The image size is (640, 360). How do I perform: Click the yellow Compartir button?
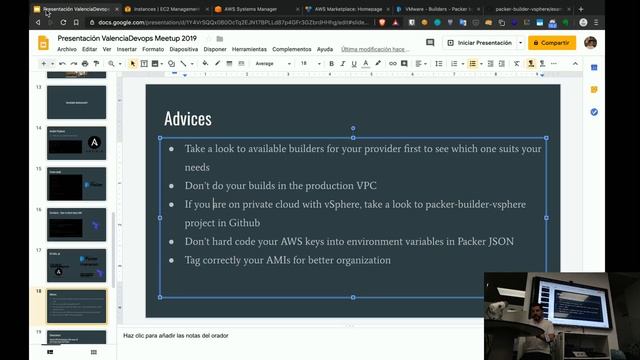(x=552, y=42)
